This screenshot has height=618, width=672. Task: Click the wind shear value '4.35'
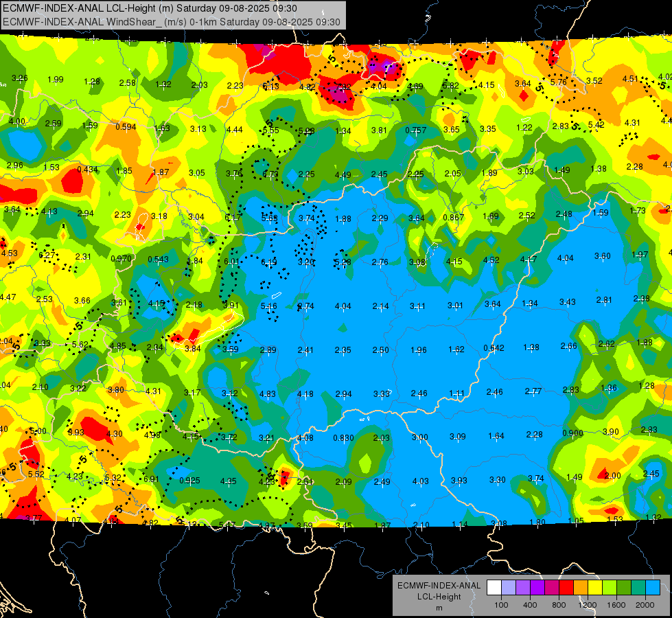[x=228, y=481]
